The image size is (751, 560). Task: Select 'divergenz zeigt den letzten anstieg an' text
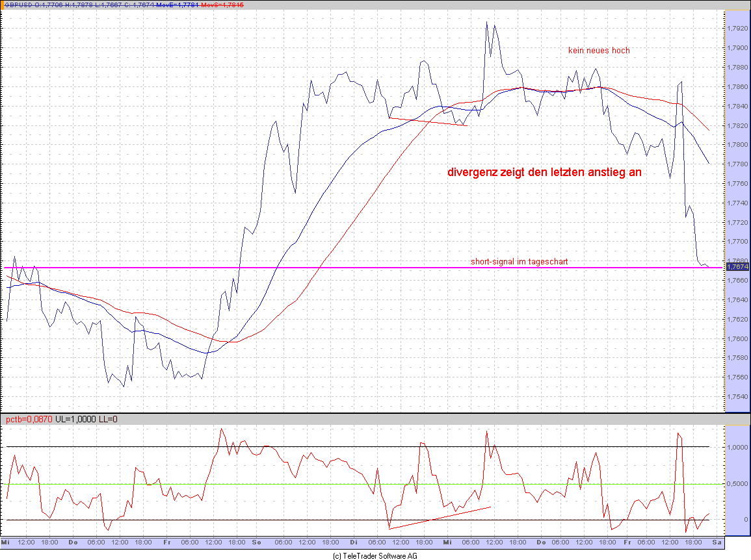coord(544,172)
